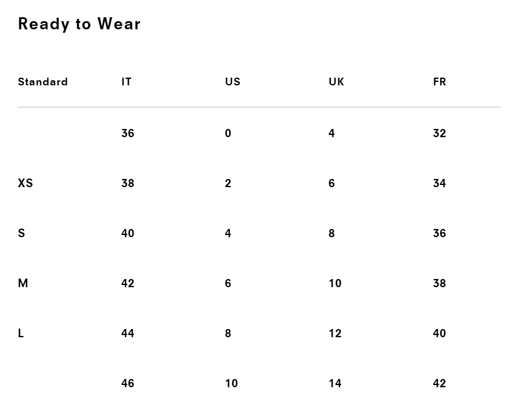
Task: Click the IT column header
Action: (x=126, y=82)
